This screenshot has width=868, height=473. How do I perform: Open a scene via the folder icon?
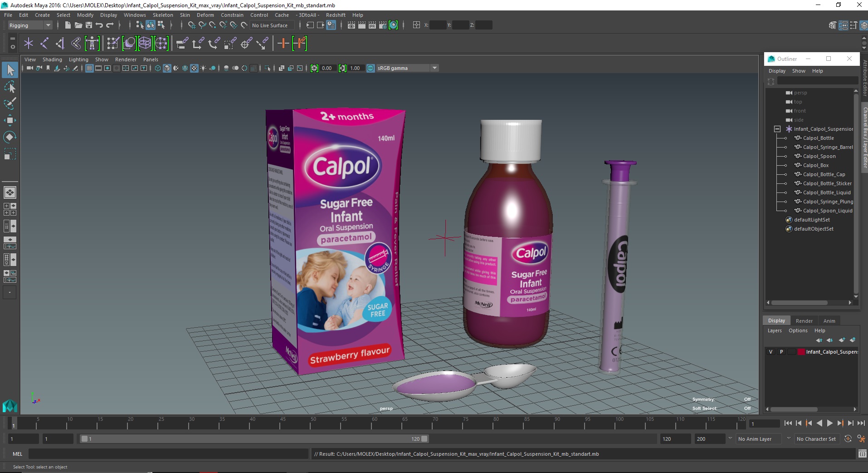point(78,25)
